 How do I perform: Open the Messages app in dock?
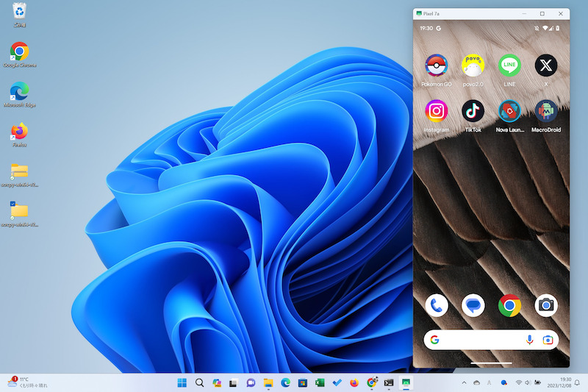(x=473, y=304)
